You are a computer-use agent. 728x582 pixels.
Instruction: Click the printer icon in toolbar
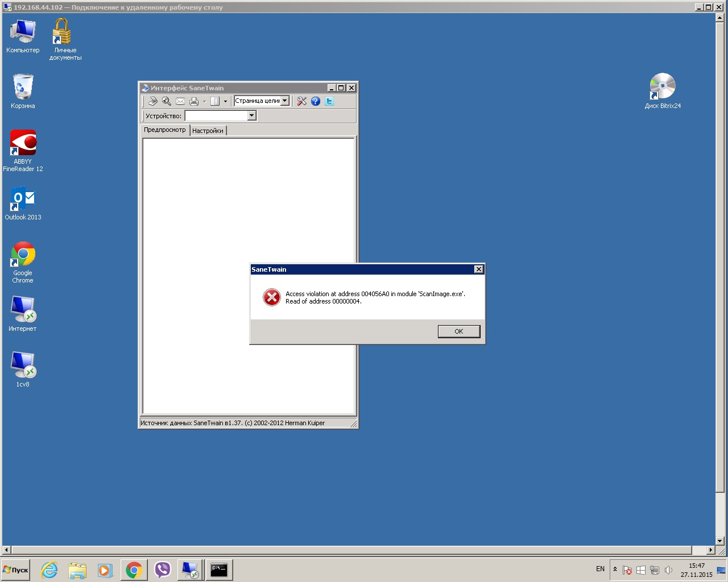pyautogui.click(x=194, y=101)
